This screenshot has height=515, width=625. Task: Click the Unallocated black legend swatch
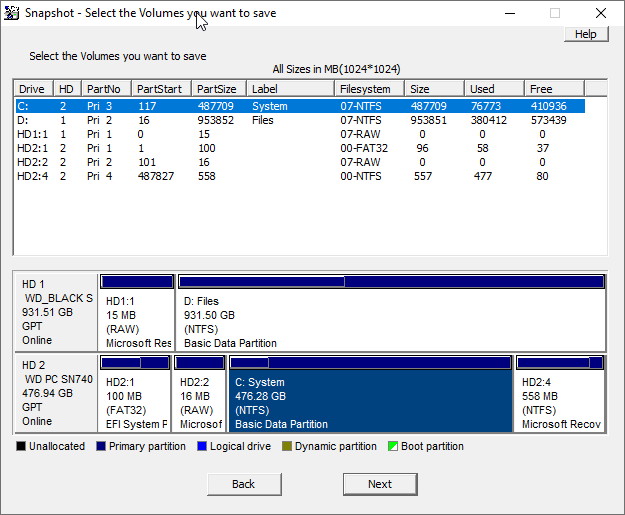click(21, 446)
